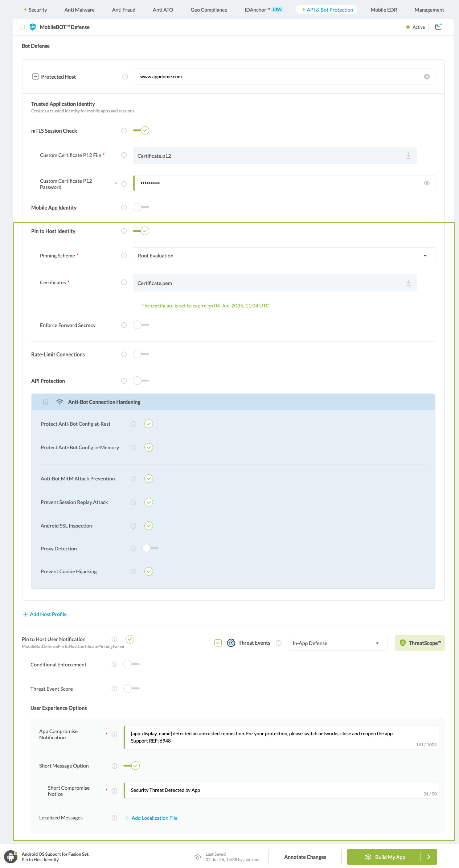This screenshot has width=459, height=868.
Task: Collapse Anti-Bot Connection Hardening panel
Action: pos(46,402)
